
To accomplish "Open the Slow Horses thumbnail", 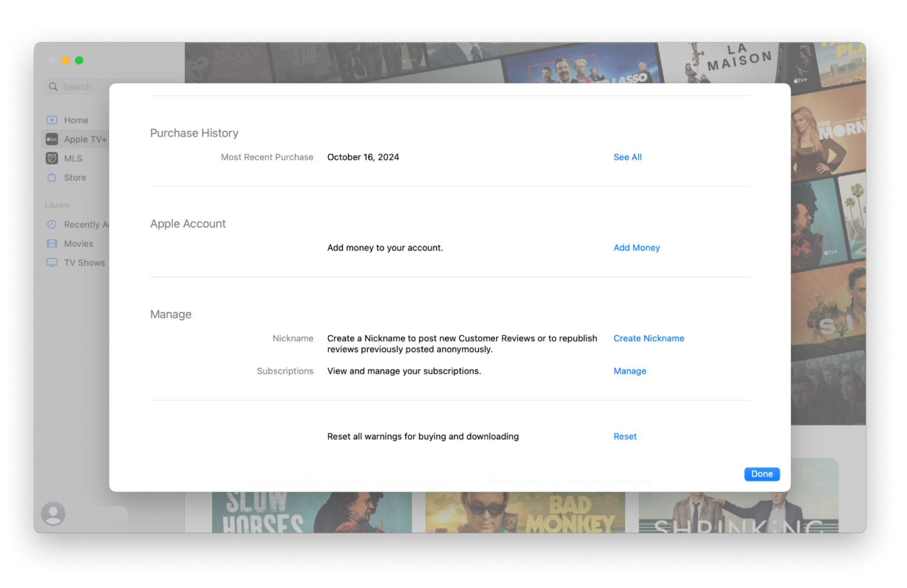I will pyautogui.click(x=312, y=512).
